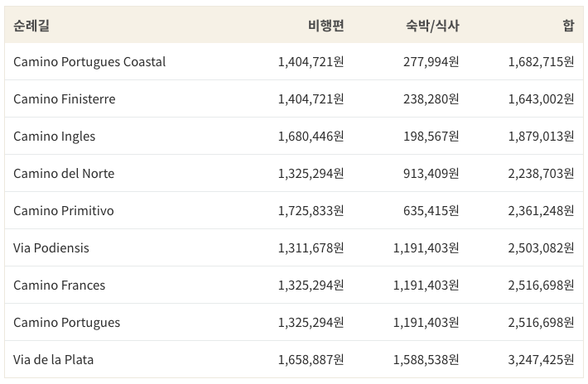Click the 1,680,446원 flight cost cell
Image resolution: width=588 pixels, height=384 pixels.
tap(311, 137)
